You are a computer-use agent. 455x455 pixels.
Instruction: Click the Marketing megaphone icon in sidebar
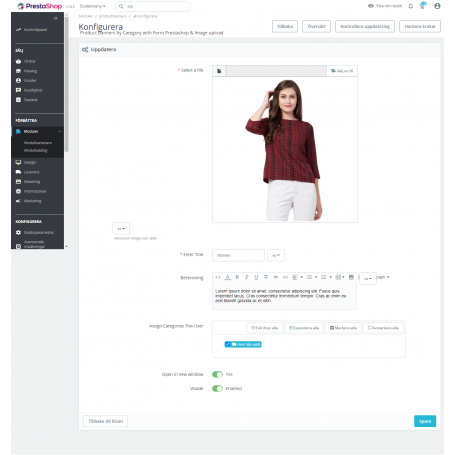(x=18, y=201)
